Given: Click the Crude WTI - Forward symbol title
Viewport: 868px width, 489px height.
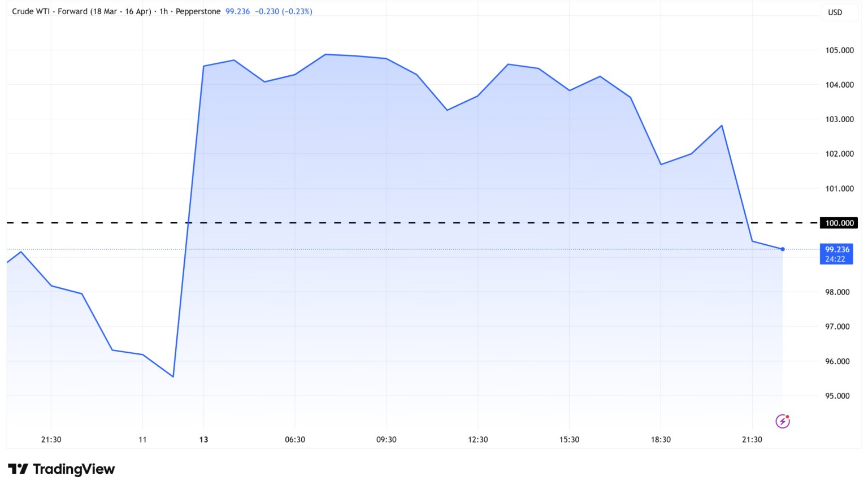Looking at the screenshot, I should tap(81, 11).
